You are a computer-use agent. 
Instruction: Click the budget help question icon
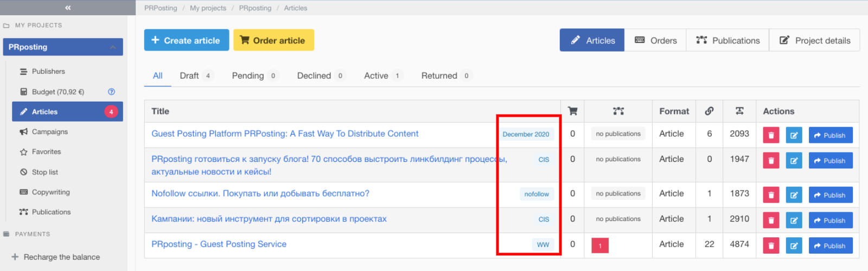(x=111, y=92)
